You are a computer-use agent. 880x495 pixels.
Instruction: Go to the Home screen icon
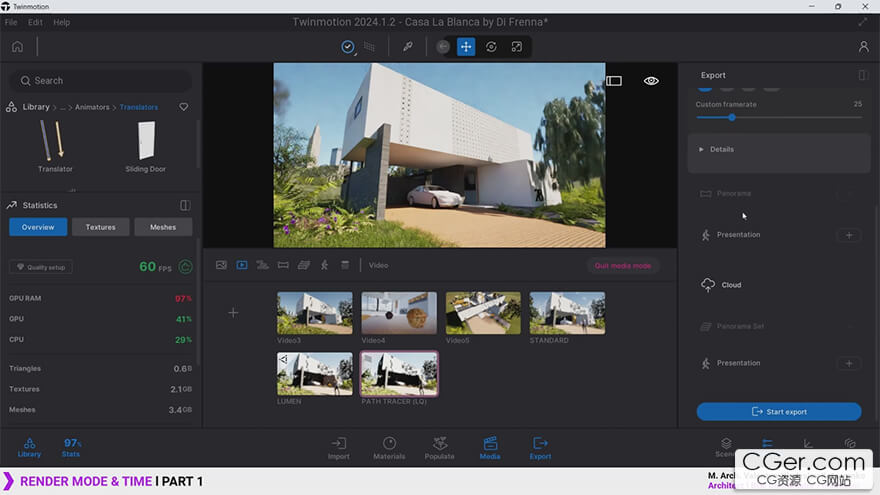point(17,47)
